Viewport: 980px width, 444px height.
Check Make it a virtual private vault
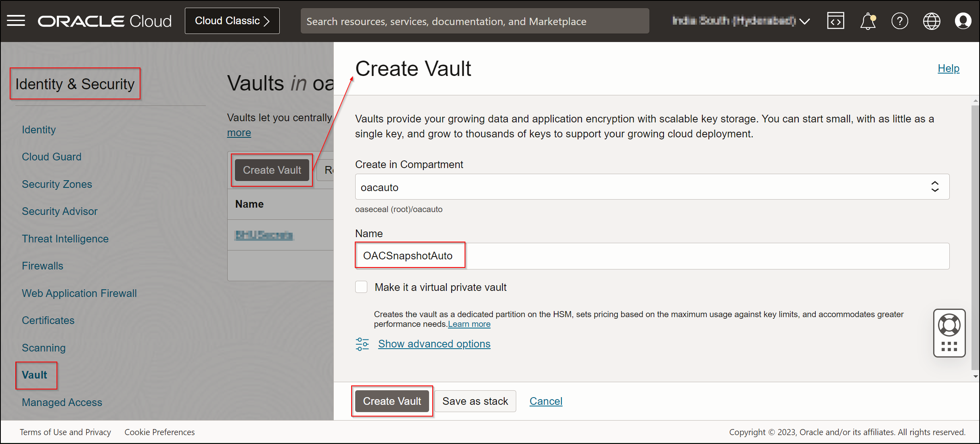point(361,287)
